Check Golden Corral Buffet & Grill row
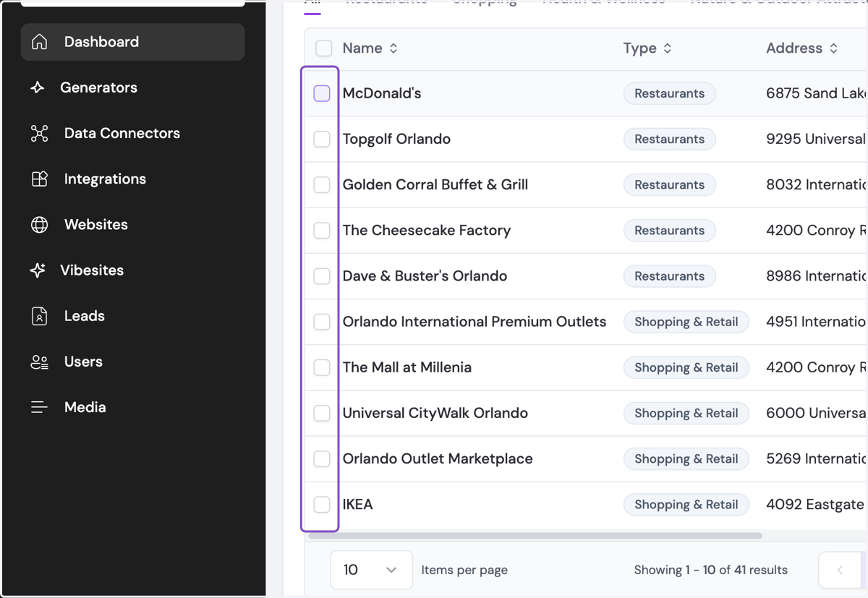This screenshot has width=868, height=598. point(322,184)
